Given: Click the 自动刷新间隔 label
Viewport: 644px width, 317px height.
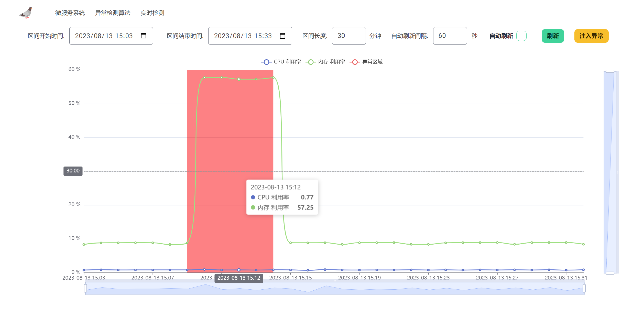Looking at the screenshot, I should point(410,36).
